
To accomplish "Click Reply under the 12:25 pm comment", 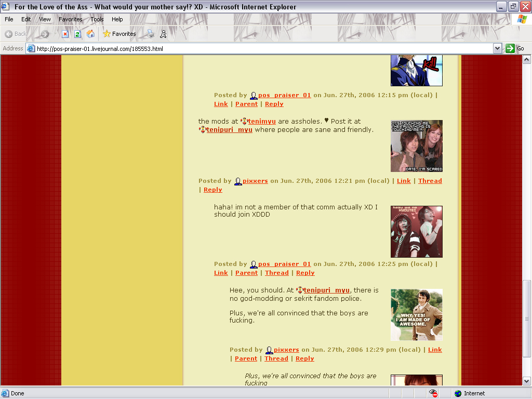I will pos(305,273).
